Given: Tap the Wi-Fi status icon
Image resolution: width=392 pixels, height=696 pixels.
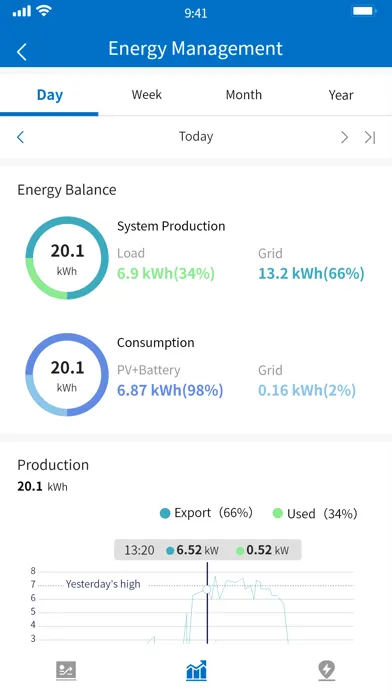Looking at the screenshot, I should coord(44,11).
